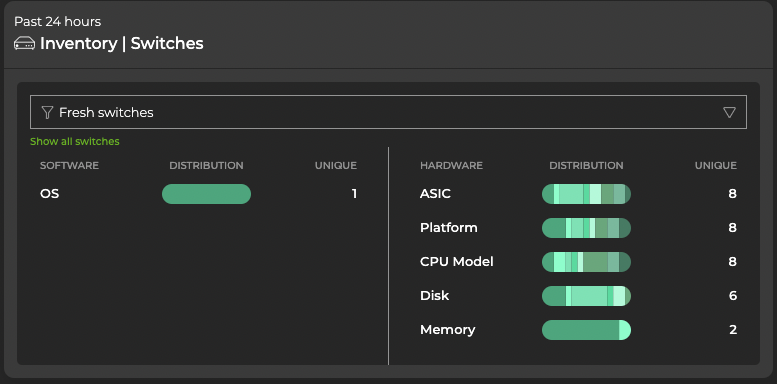This screenshot has height=384, width=777.
Task: Select the OS row label
Action: point(50,194)
